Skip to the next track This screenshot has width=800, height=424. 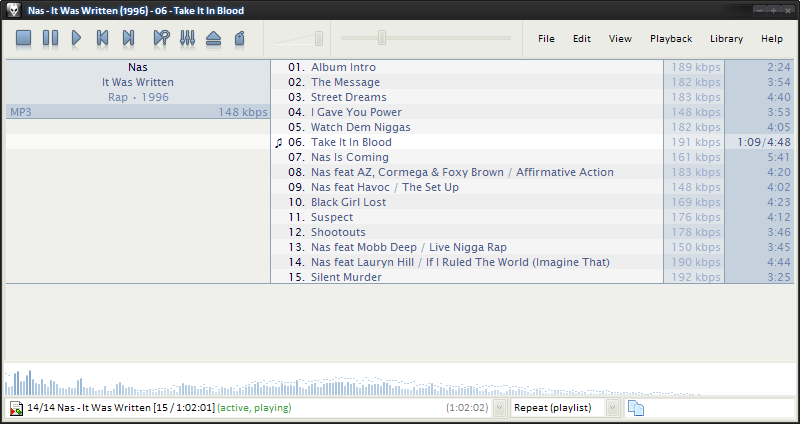[x=129, y=38]
